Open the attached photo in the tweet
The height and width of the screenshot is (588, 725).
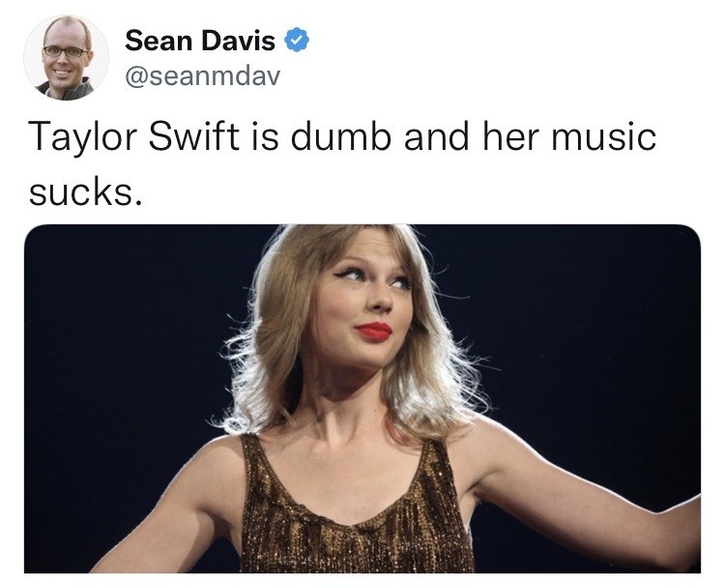pos(362,398)
